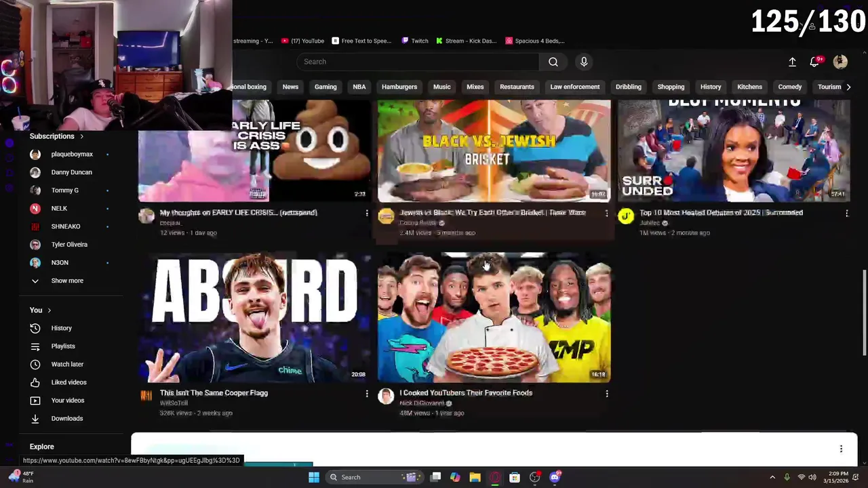Open the notifications bell with 9+ badge
This screenshot has width=868, height=488.
click(815, 62)
